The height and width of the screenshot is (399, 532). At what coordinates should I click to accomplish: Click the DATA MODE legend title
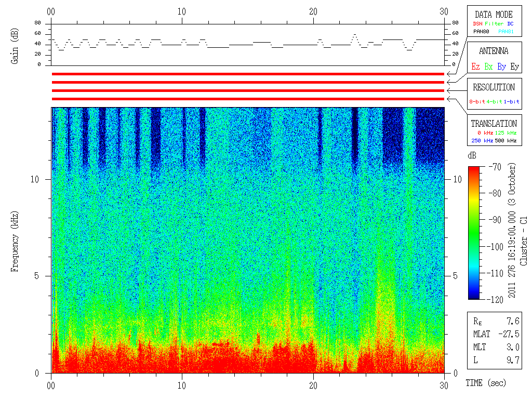(494, 15)
